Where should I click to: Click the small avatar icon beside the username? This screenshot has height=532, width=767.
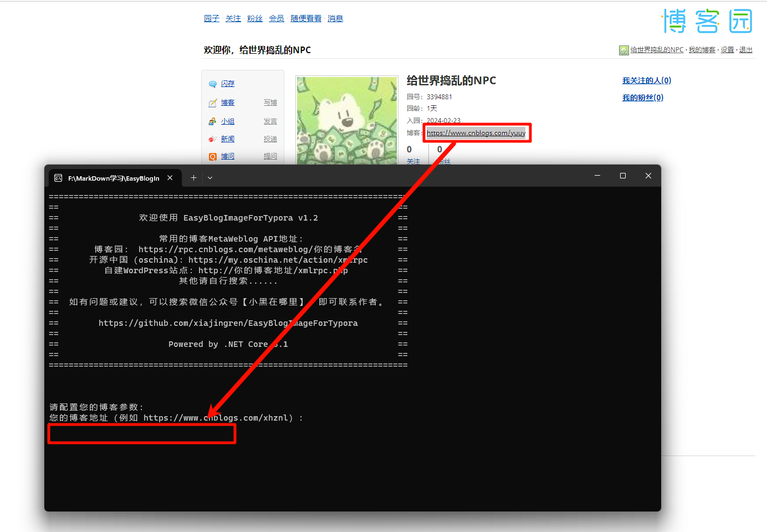[624, 50]
